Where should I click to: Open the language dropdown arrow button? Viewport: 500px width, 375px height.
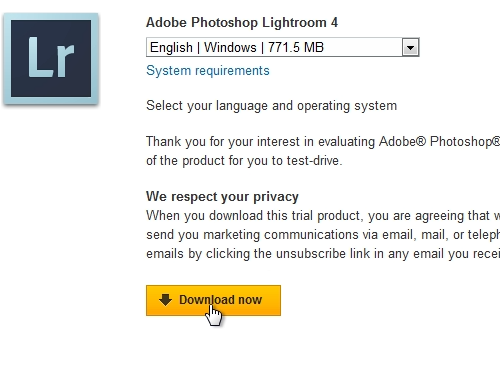coord(410,47)
